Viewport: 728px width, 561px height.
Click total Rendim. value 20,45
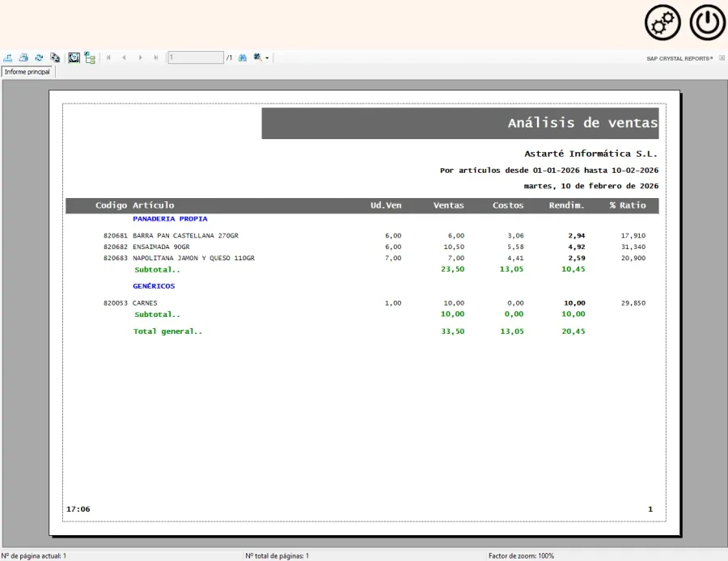(x=574, y=331)
